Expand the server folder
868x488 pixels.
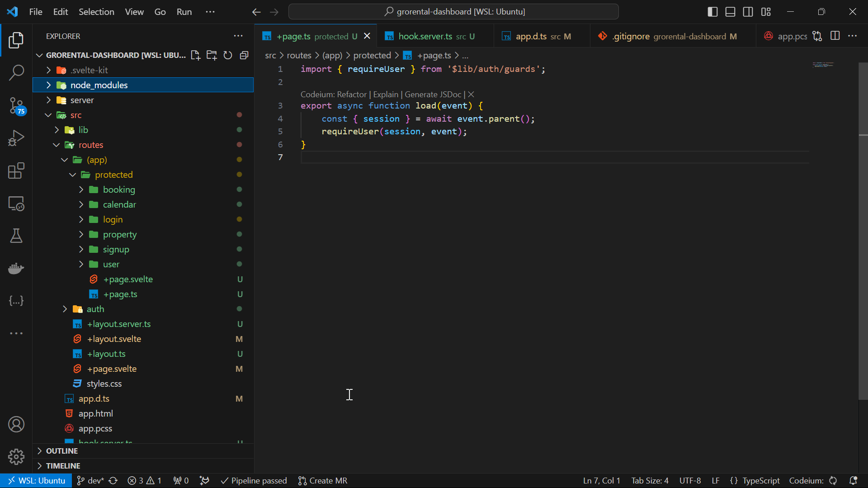point(143,100)
